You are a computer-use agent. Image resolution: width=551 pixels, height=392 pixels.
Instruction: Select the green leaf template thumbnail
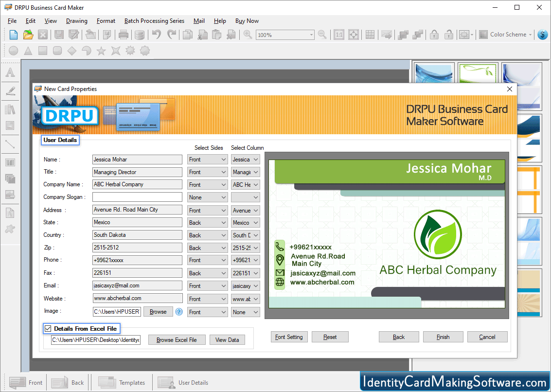pos(478,73)
